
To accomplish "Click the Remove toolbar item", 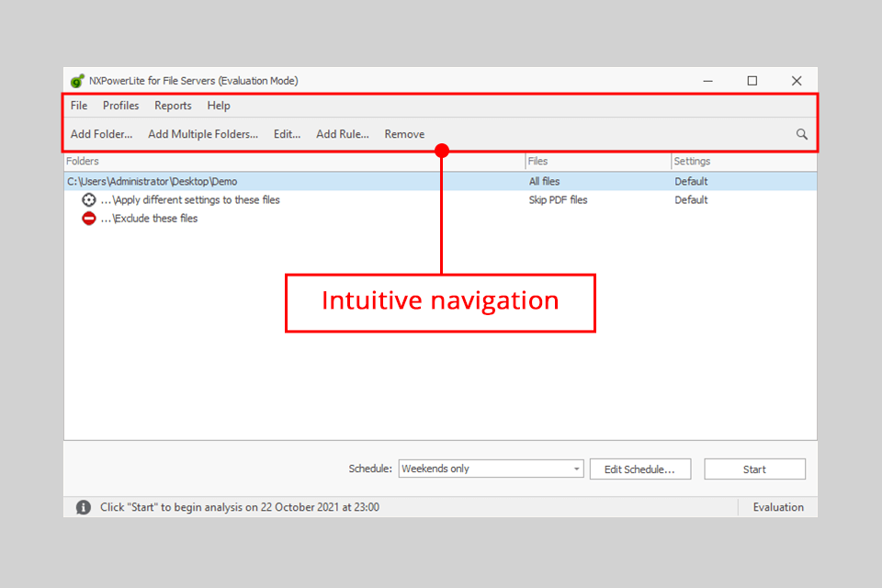I will pyautogui.click(x=404, y=134).
